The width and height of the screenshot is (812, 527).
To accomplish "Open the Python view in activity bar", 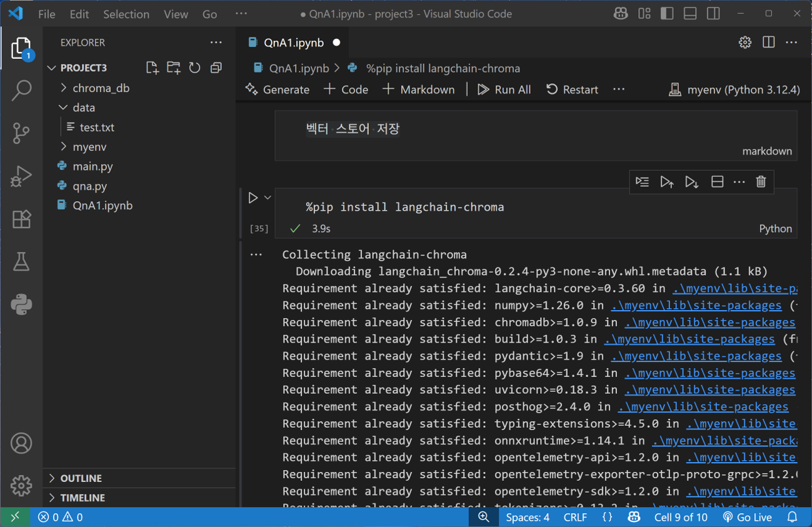I will coord(21,304).
